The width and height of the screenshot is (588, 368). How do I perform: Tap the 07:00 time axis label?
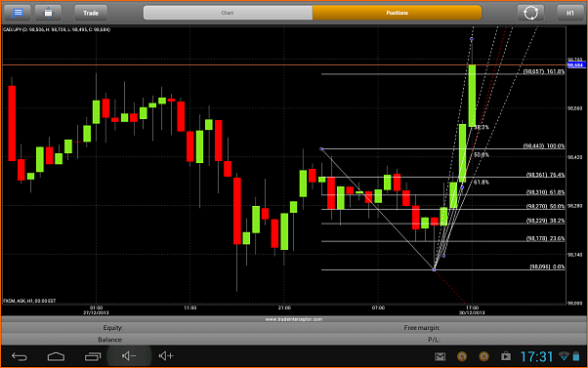pos(378,307)
